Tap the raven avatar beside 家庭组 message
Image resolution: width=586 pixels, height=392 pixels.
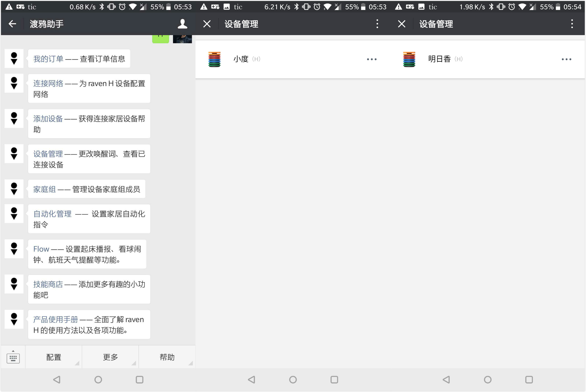point(14,189)
